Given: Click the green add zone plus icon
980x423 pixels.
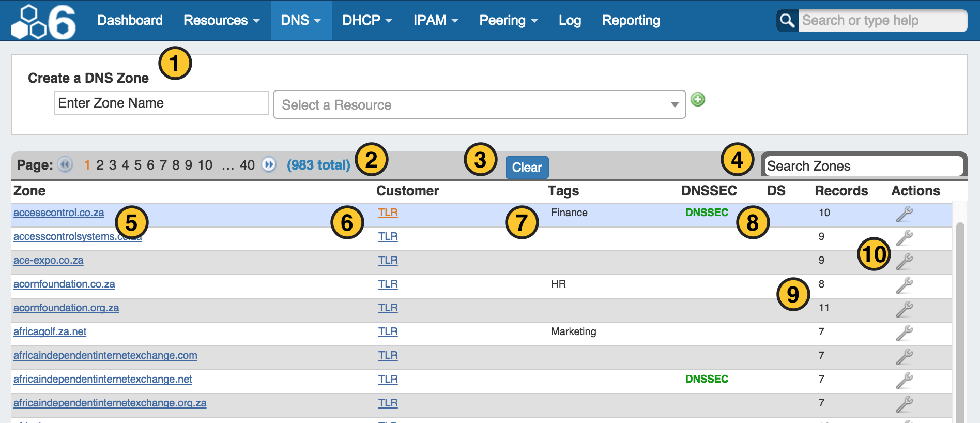Looking at the screenshot, I should pos(698,99).
